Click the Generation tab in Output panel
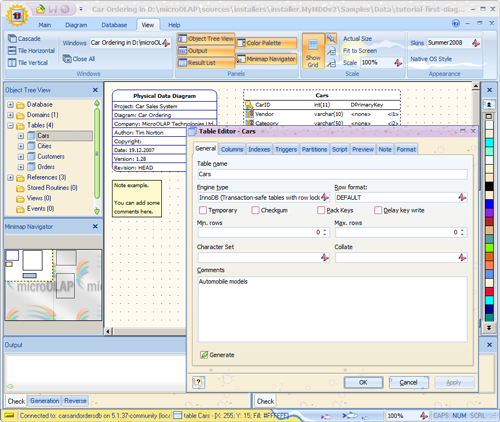 click(x=45, y=401)
